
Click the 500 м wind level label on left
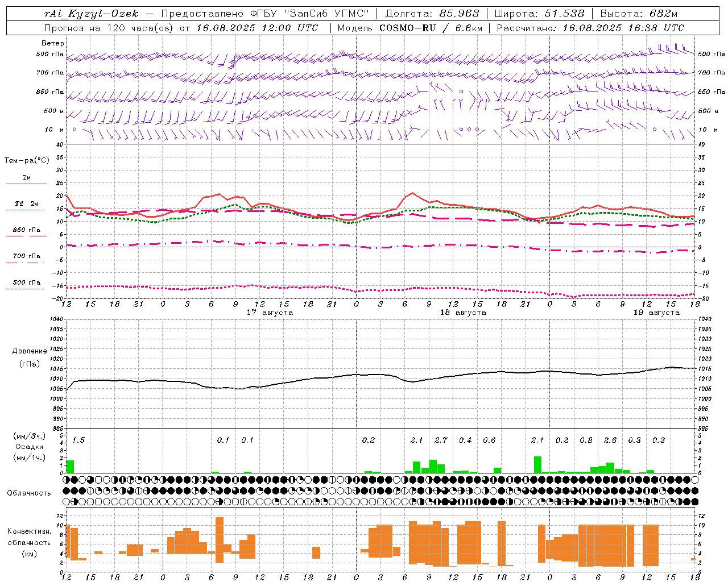[x=54, y=111]
